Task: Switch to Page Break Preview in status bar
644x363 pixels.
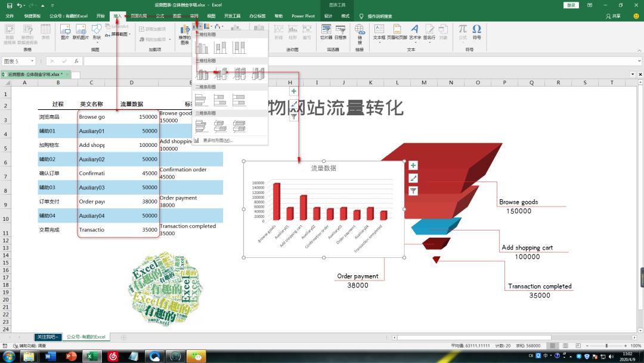Action: coord(578,345)
